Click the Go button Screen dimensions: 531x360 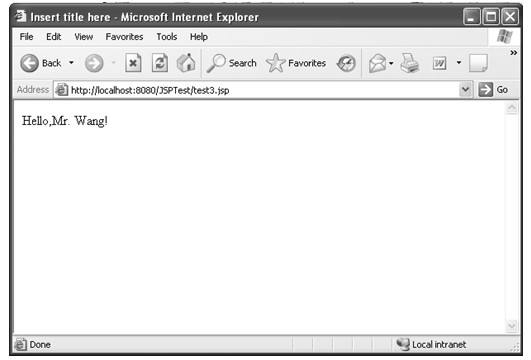tap(493, 90)
